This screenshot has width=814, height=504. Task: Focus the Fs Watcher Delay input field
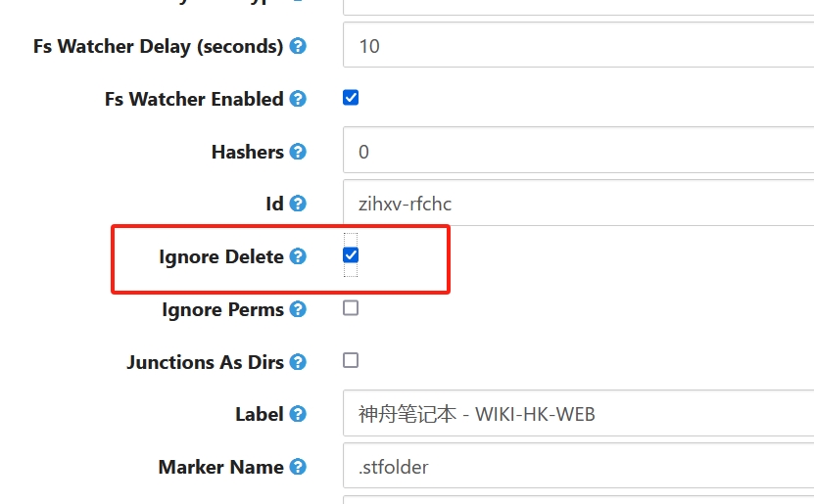[x=578, y=46]
